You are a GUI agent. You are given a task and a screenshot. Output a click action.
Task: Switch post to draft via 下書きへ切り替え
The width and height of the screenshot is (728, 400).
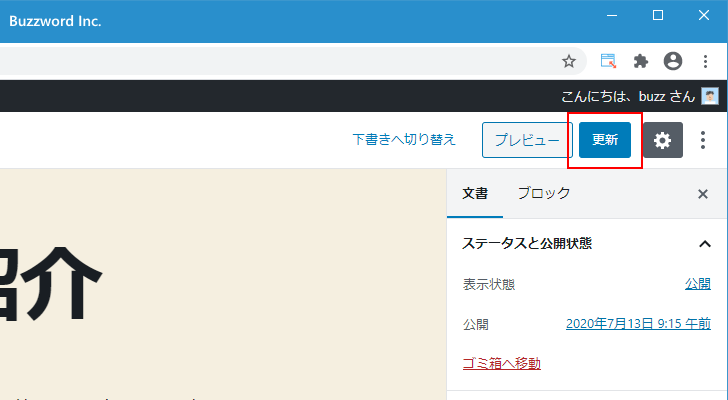click(x=404, y=140)
